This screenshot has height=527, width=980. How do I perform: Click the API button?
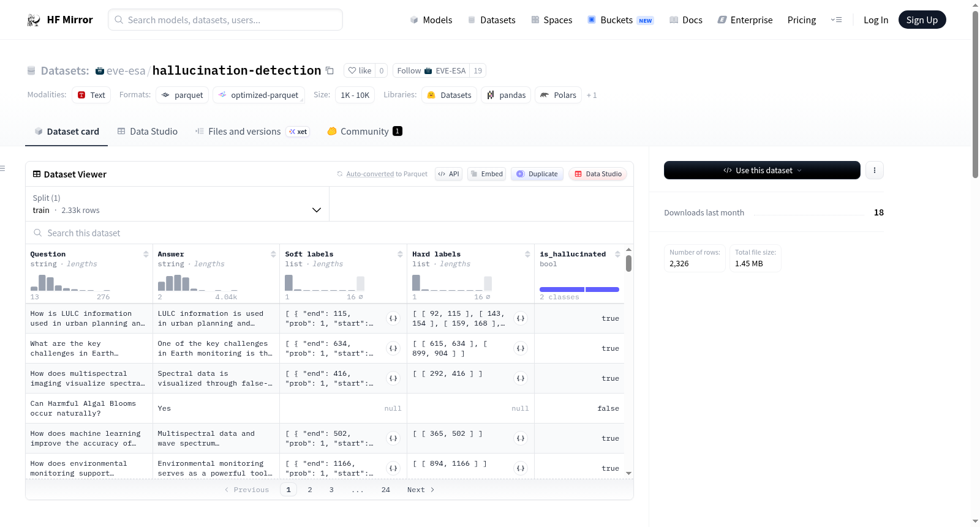448,174
